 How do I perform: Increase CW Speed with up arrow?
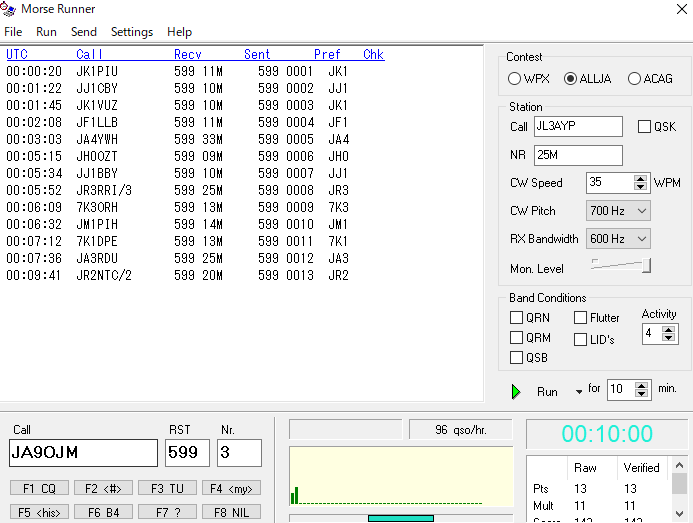pos(640,179)
